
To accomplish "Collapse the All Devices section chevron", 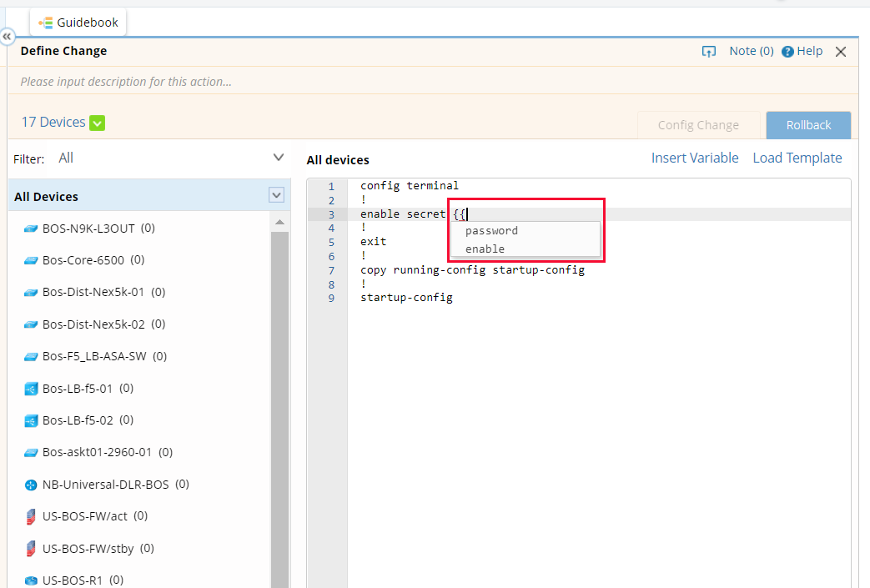I will (275, 194).
